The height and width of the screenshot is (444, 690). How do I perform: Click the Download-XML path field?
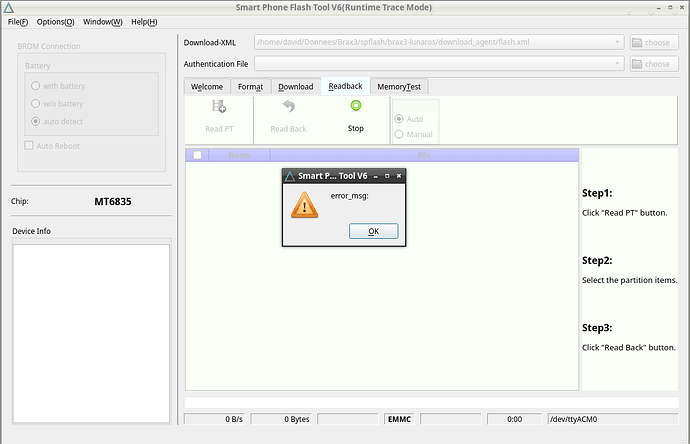pyautogui.click(x=439, y=42)
